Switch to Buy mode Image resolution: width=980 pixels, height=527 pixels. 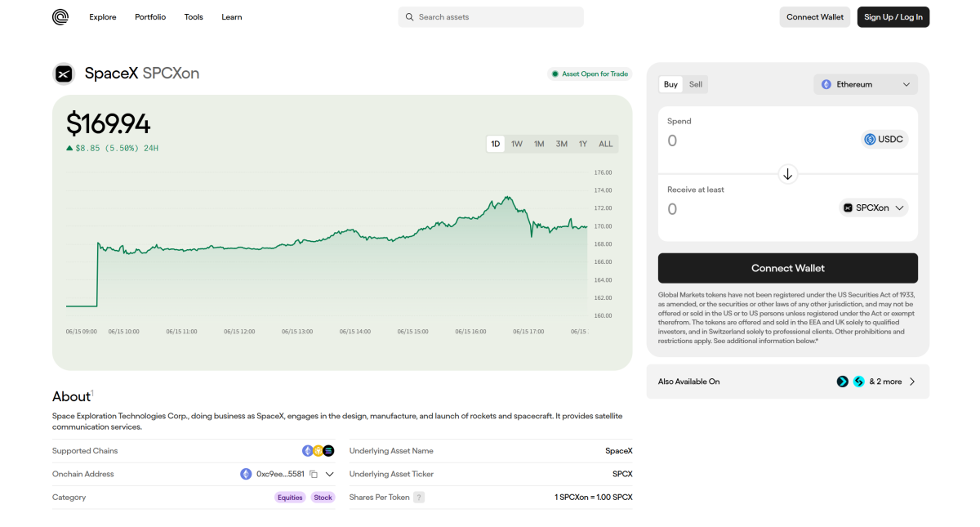670,84
